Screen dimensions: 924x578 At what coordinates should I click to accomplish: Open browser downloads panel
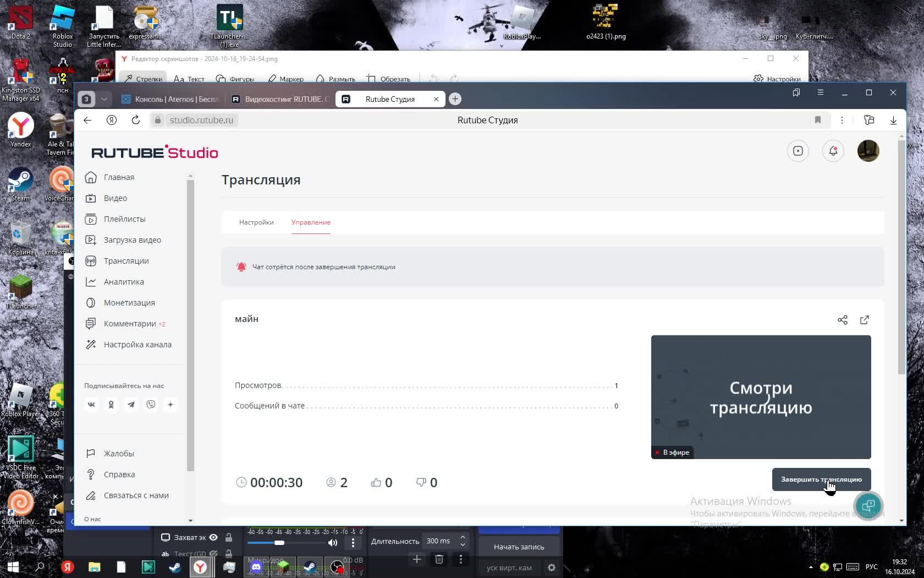893,120
